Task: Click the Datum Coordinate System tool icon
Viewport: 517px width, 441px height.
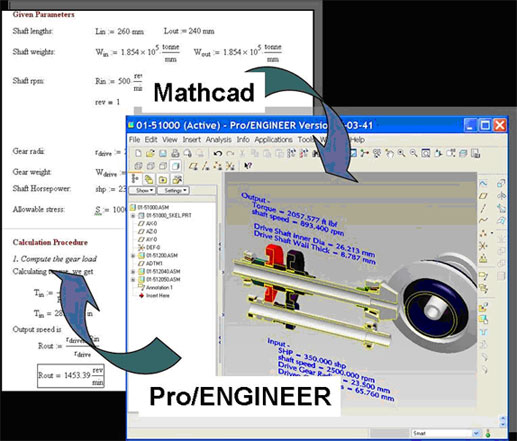Action: (x=483, y=246)
